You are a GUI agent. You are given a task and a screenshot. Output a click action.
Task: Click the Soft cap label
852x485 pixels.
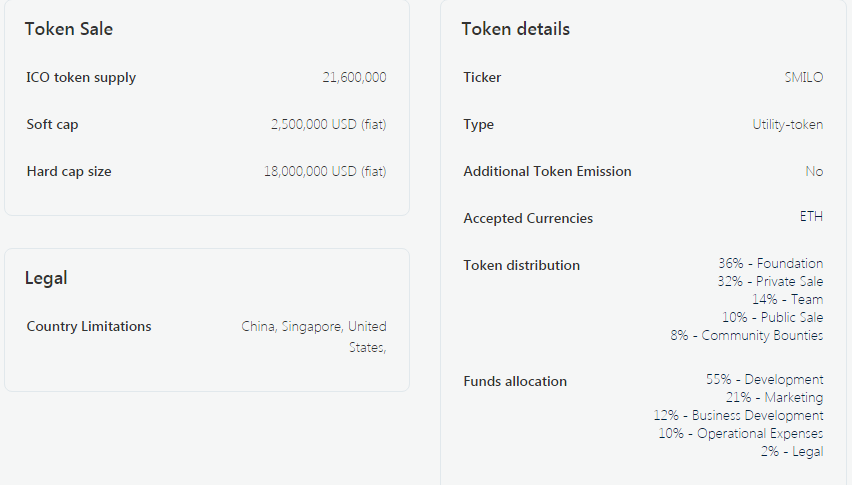point(52,124)
